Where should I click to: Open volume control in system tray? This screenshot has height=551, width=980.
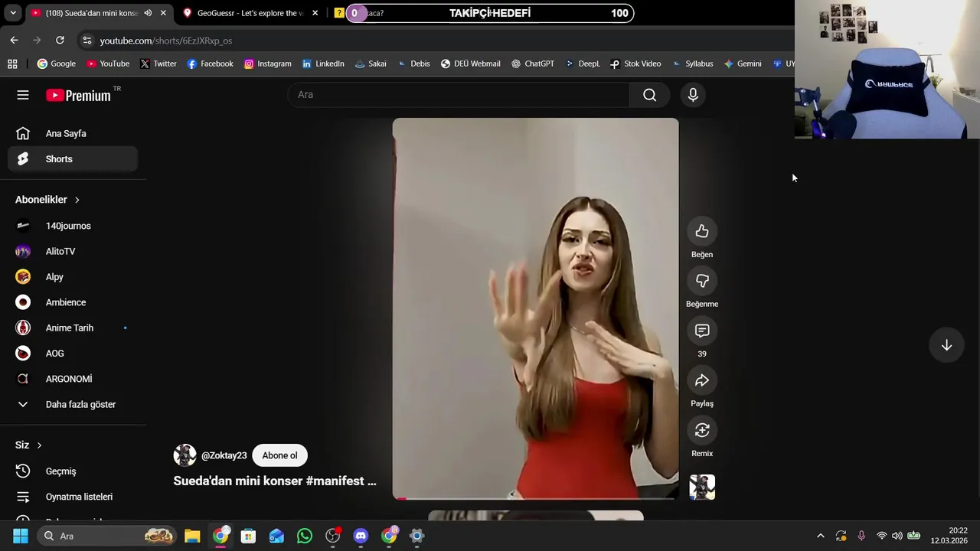pyautogui.click(x=897, y=536)
